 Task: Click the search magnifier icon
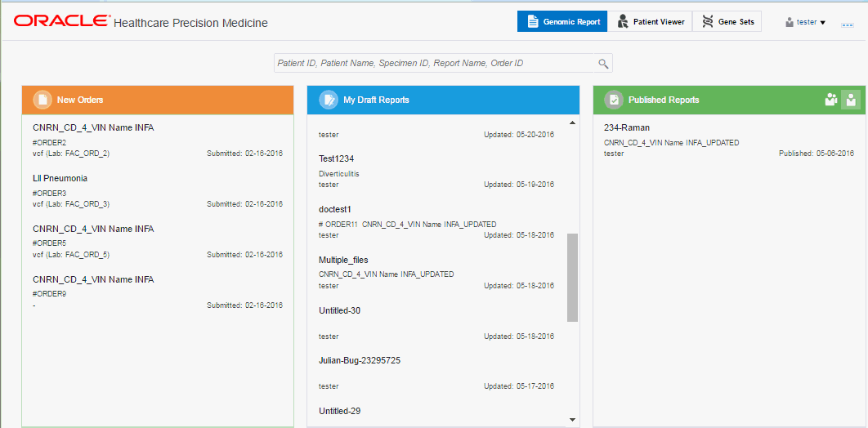[603, 64]
